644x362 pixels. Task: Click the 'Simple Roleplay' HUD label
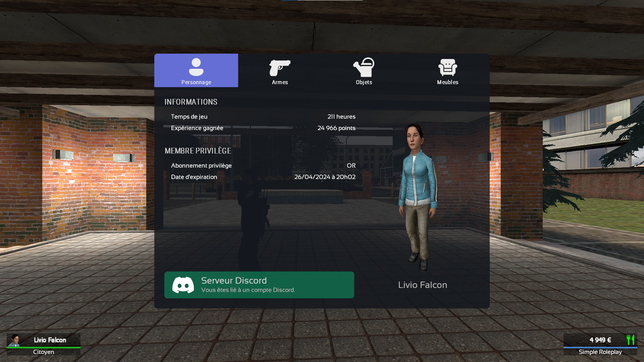[600, 352]
